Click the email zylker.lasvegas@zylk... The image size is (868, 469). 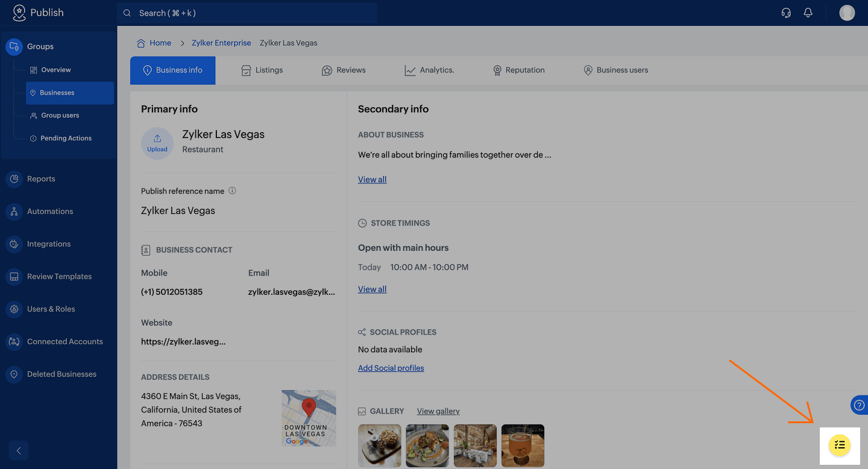292,292
